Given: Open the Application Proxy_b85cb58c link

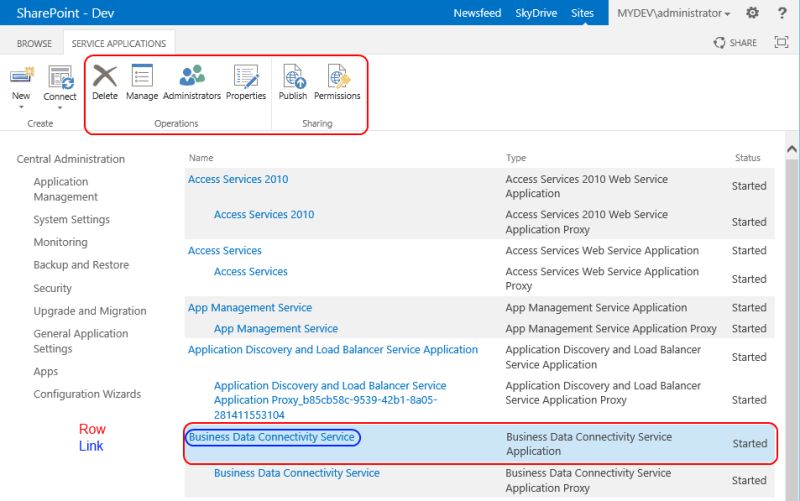Looking at the screenshot, I should [x=330, y=400].
